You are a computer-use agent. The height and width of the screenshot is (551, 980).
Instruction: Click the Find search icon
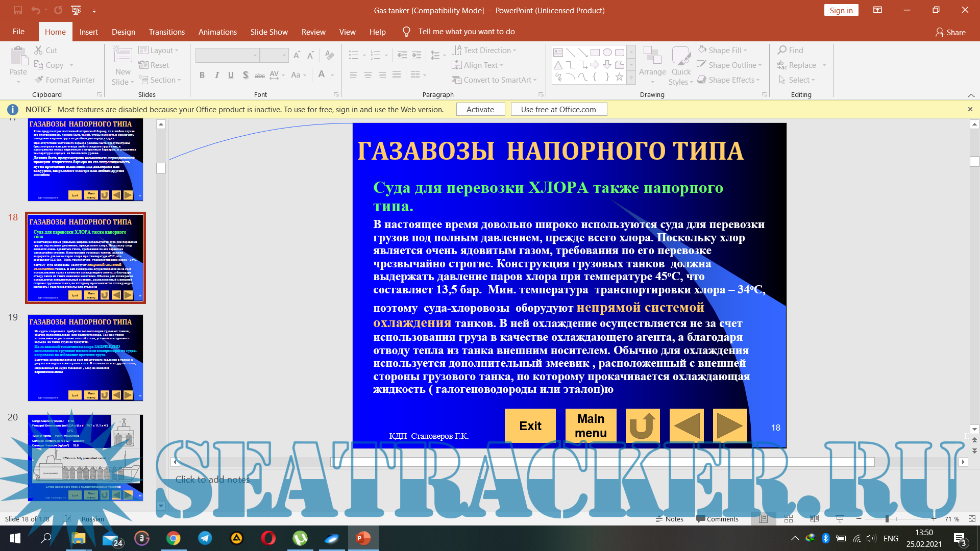click(782, 50)
